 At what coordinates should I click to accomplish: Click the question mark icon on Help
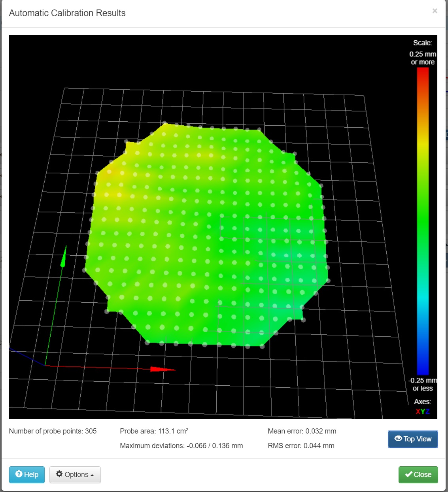click(x=19, y=474)
